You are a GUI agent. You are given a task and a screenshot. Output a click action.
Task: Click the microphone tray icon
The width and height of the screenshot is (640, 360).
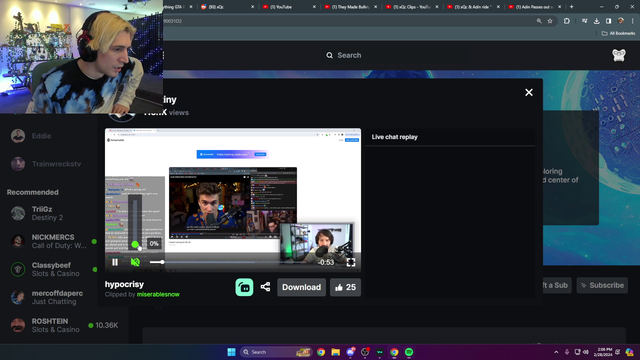pos(567,352)
